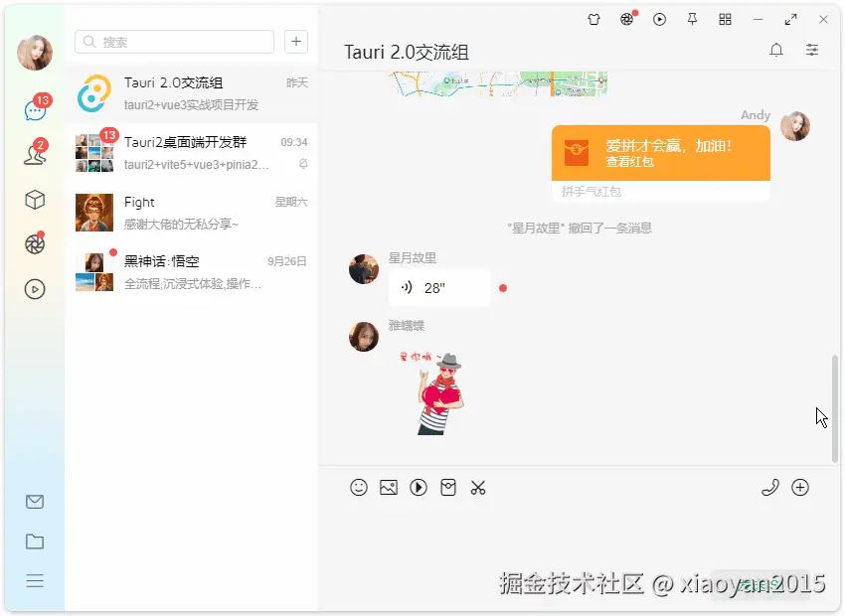Toggle chat notifications with the bell icon
This screenshot has width=845, height=616.
click(776, 50)
